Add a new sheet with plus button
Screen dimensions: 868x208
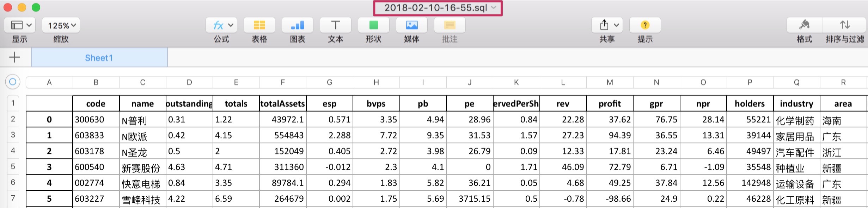pos(15,57)
